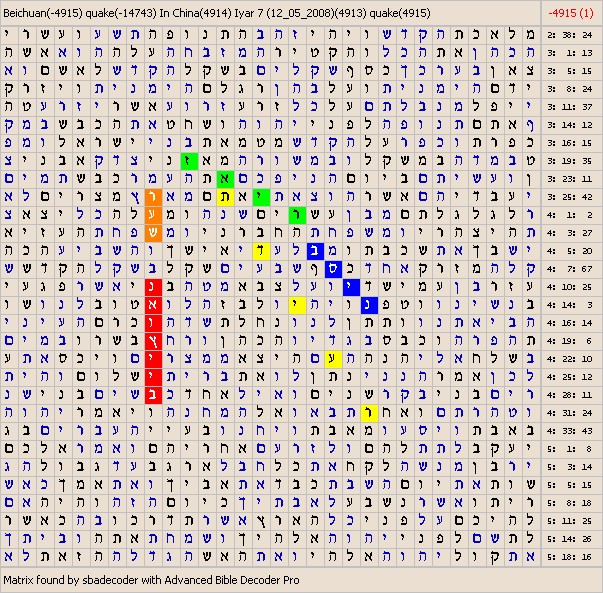Select the blue highlighted letter in row 4:10:25

351,287
